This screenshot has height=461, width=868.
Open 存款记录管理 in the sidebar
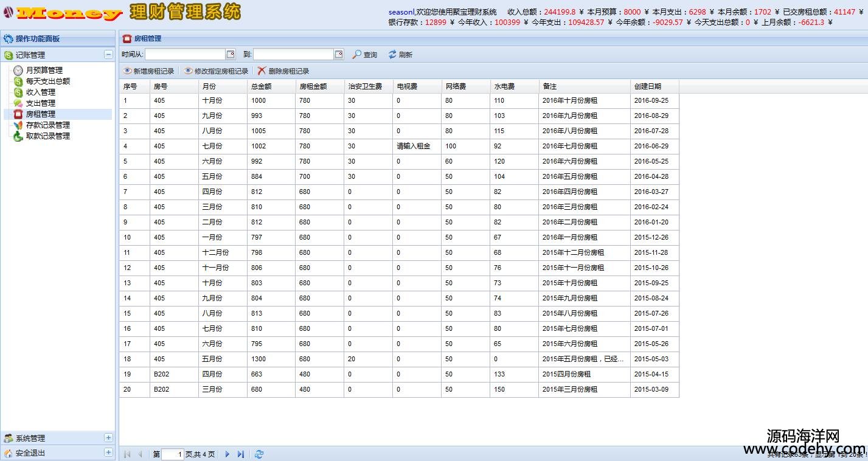47,125
